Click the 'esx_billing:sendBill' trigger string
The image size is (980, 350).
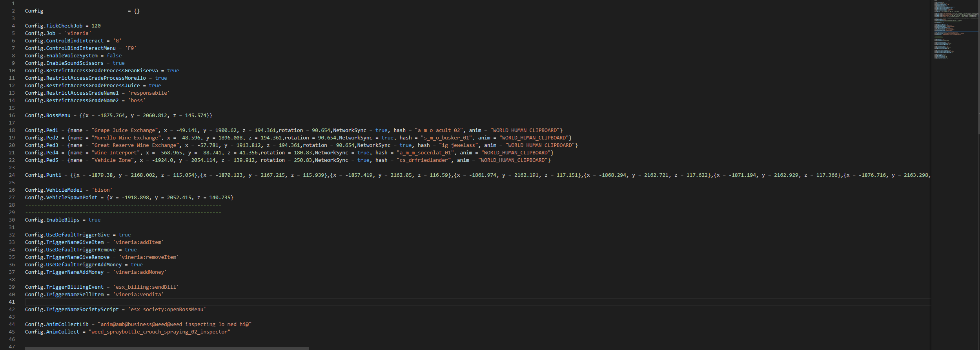pos(146,287)
